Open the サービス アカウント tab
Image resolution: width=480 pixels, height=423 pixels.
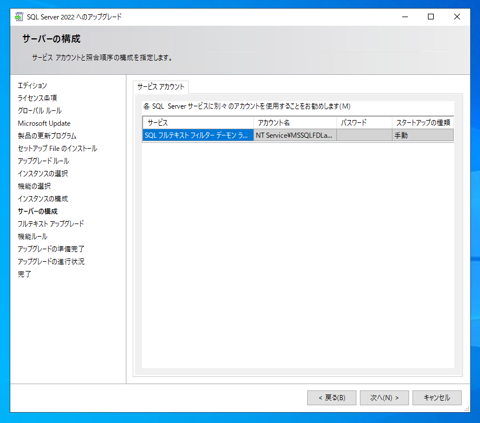pos(161,87)
